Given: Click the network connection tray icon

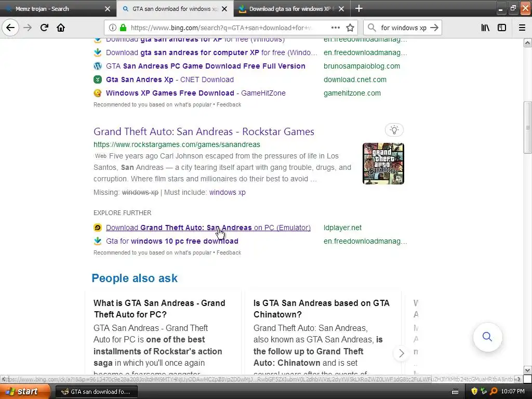Looking at the screenshot, I should 484,392.
